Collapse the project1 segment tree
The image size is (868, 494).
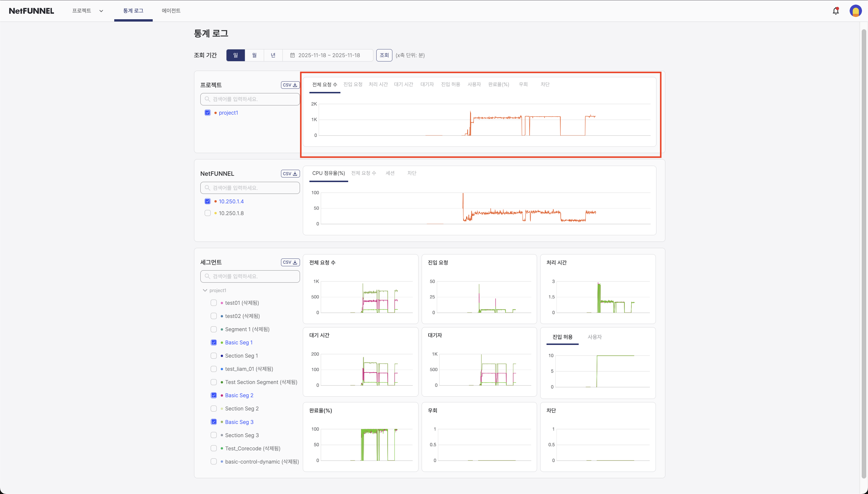[x=205, y=290]
